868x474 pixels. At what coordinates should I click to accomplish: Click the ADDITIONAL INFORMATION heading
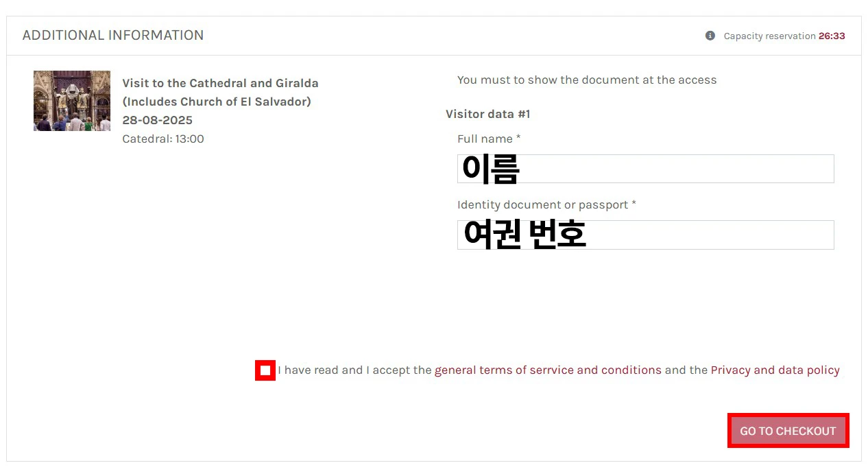[x=113, y=35]
